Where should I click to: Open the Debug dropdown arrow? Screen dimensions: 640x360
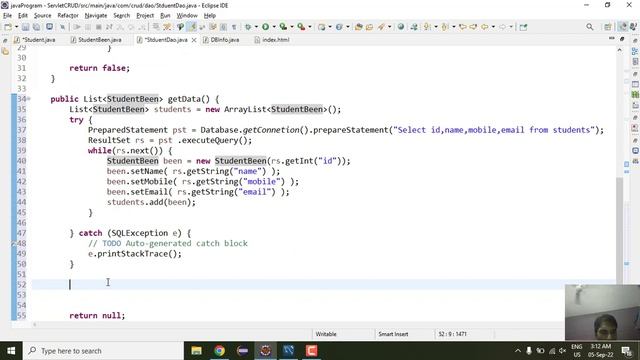pyautogui.click(x=256, y=27)
